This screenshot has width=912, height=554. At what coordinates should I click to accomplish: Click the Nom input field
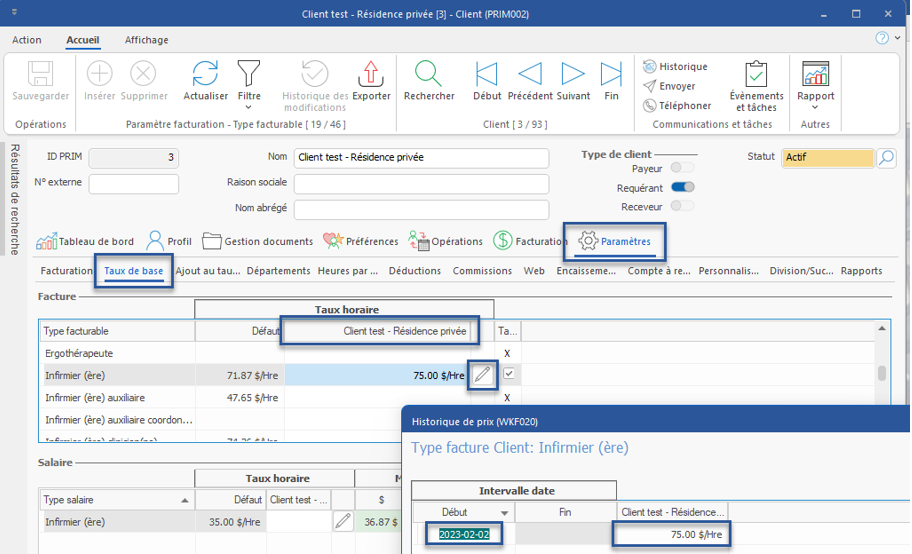pos(421,158)
